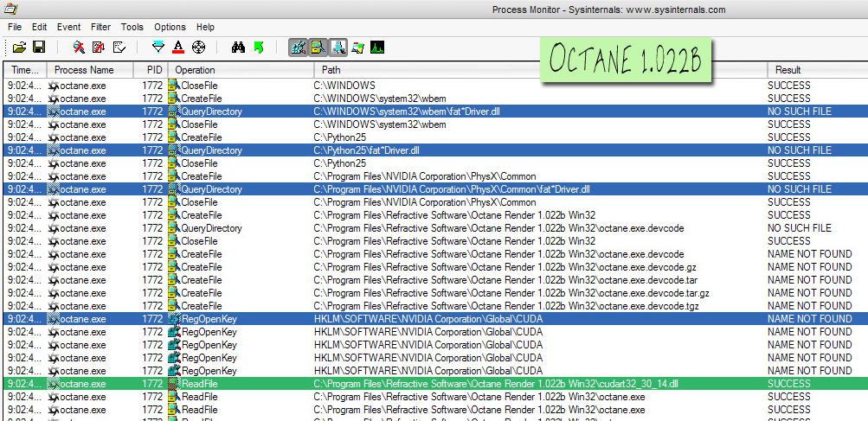Toggle Show Process and Thread Activity button
Screen dimensions: 868x421
pyautogui.click(x=358, y=48)
